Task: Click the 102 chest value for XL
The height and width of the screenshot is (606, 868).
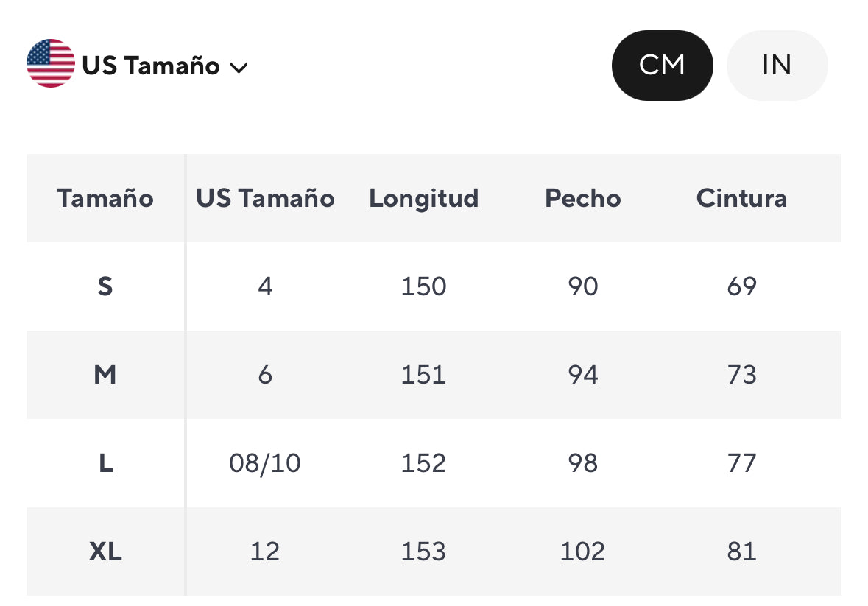Action: coord(582,552)
